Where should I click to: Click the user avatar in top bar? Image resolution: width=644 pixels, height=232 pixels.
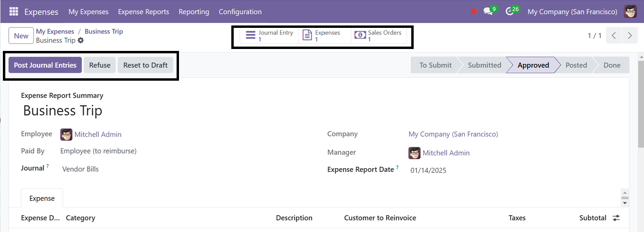click(x=630, y=12)
